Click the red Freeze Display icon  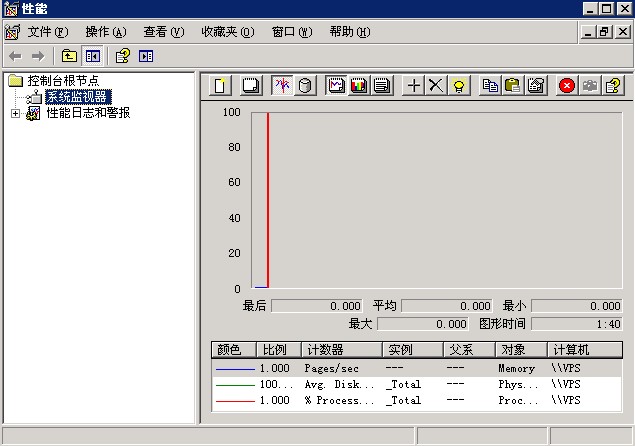(567, 85)
